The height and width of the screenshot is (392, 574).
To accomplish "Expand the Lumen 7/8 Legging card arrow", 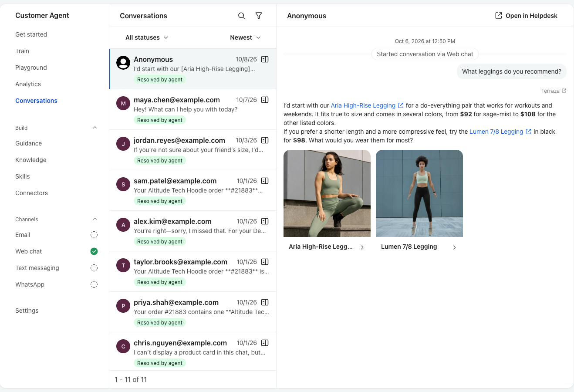I will 455,247.
